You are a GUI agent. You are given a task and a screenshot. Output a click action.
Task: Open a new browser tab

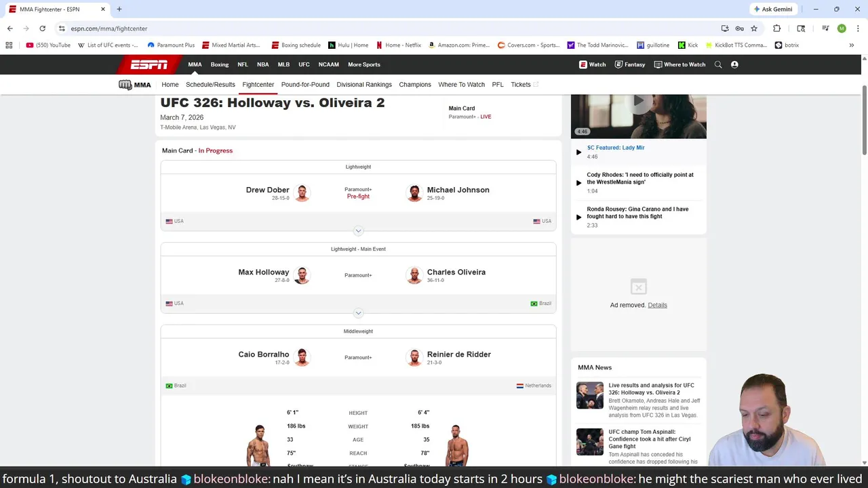click(119, 9)
